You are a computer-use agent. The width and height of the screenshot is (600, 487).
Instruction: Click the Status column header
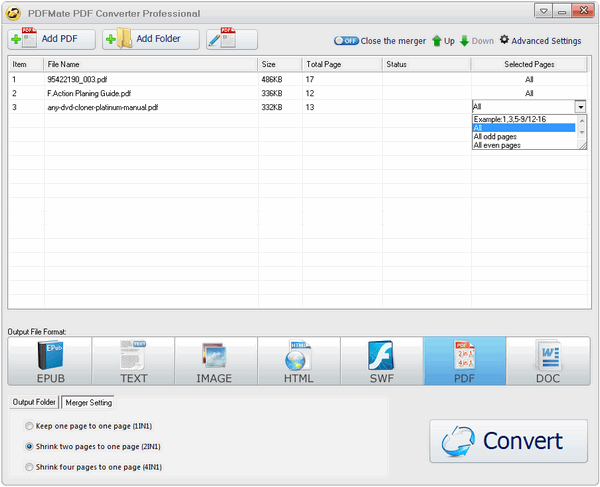tap(427, 64)
